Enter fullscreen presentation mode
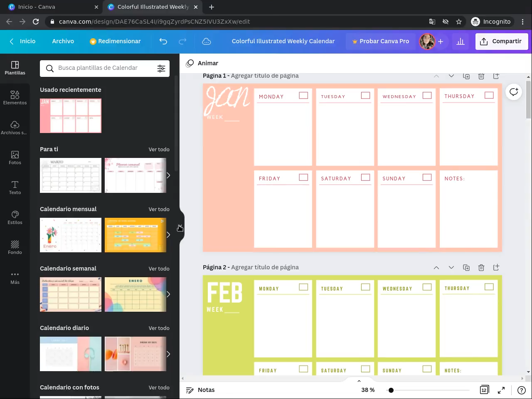Screen dimensions: 532x399 501,390
